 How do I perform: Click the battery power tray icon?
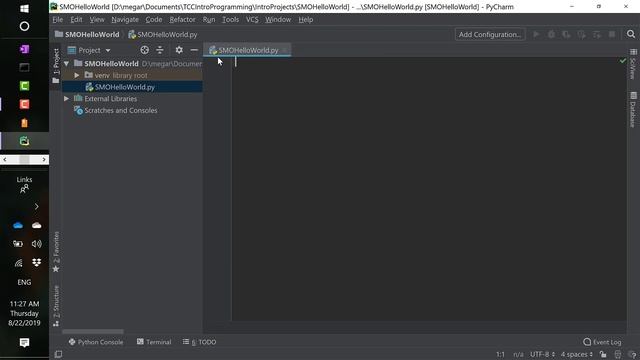point(18,244)
